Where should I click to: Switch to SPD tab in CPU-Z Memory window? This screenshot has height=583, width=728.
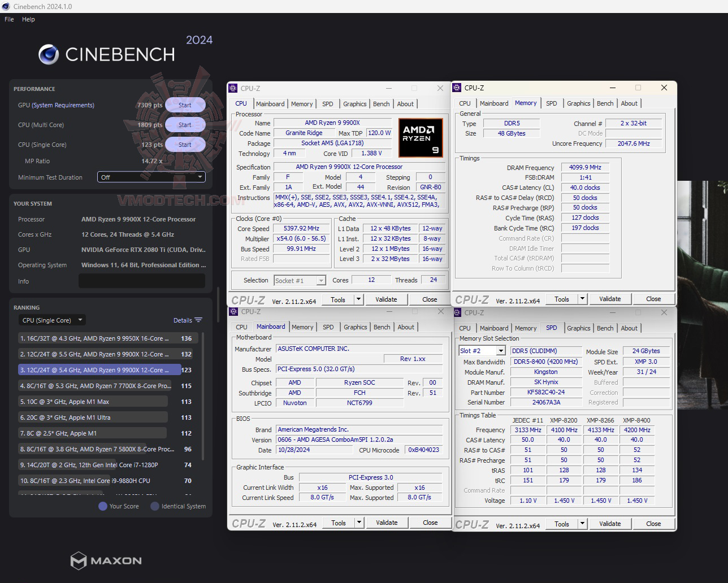pyautogui.click(x=552, y=103)
